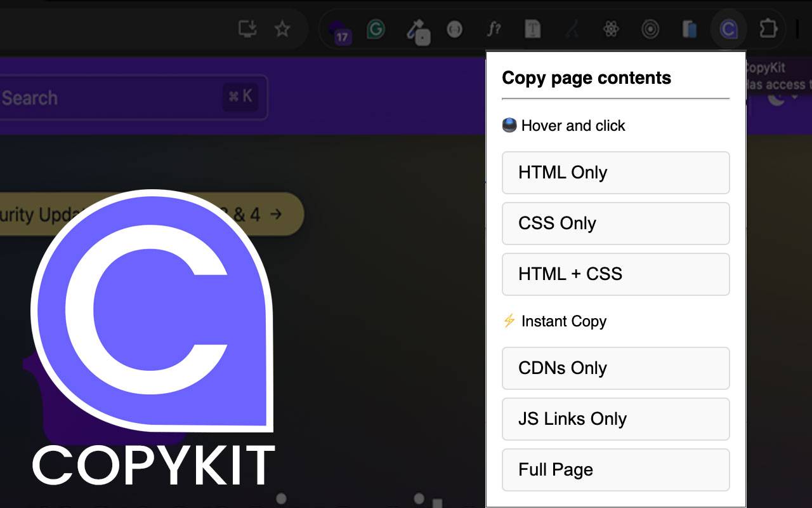Open the CopyKit extension icon in toolbar
Viewport: 812px width, 508px height.
(x=729, y=29)
